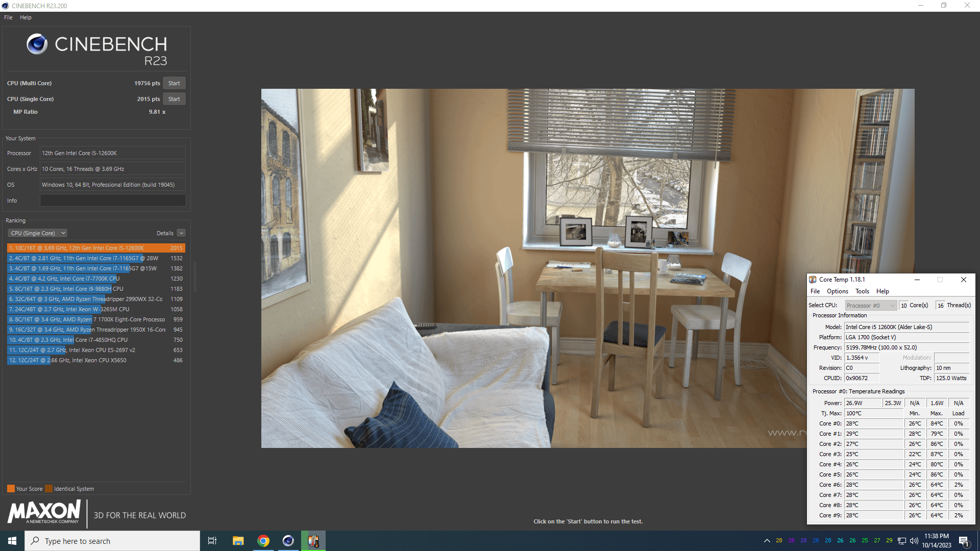Minimize the Core Temp window

pyautogui.click(x=917, y=280)
